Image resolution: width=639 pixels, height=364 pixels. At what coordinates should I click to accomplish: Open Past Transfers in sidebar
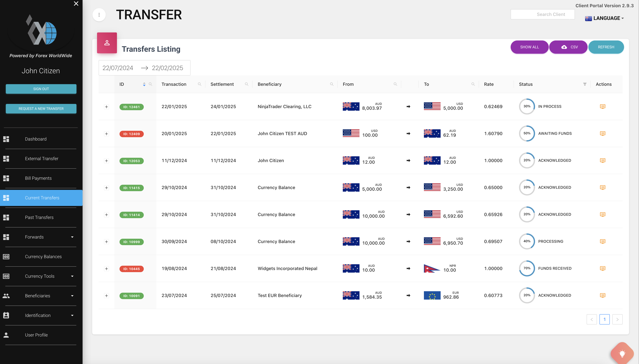click(x=39, y=218)
